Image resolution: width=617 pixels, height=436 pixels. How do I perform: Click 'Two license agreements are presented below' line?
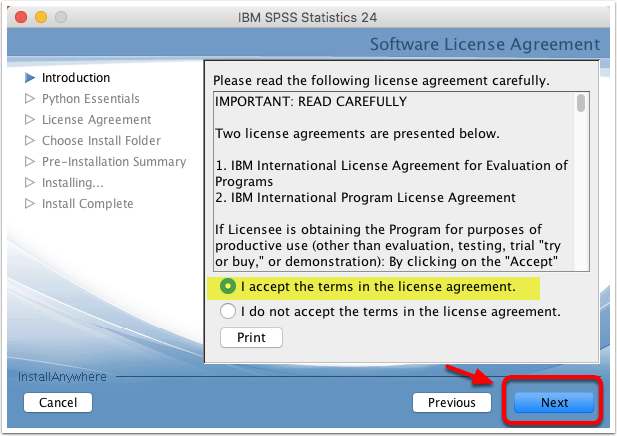[x=357, y=134]
